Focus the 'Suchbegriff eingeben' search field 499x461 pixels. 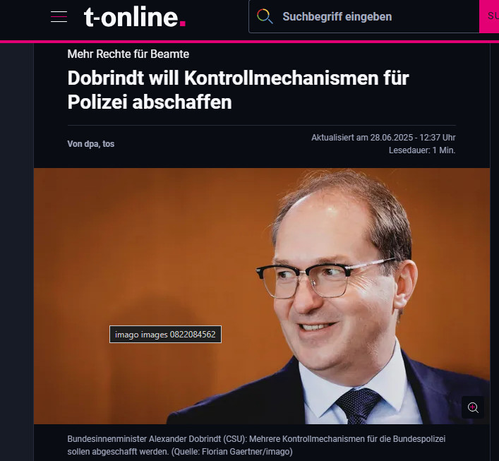(364, 17)
